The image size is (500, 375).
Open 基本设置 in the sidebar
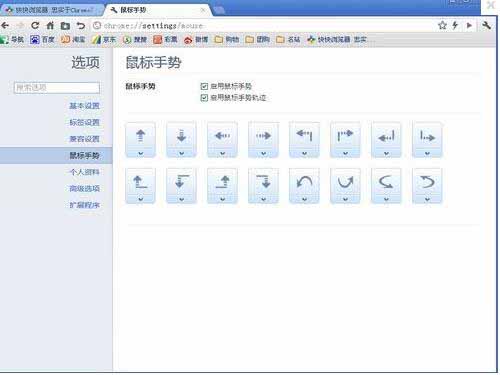[x=84, y=106]
